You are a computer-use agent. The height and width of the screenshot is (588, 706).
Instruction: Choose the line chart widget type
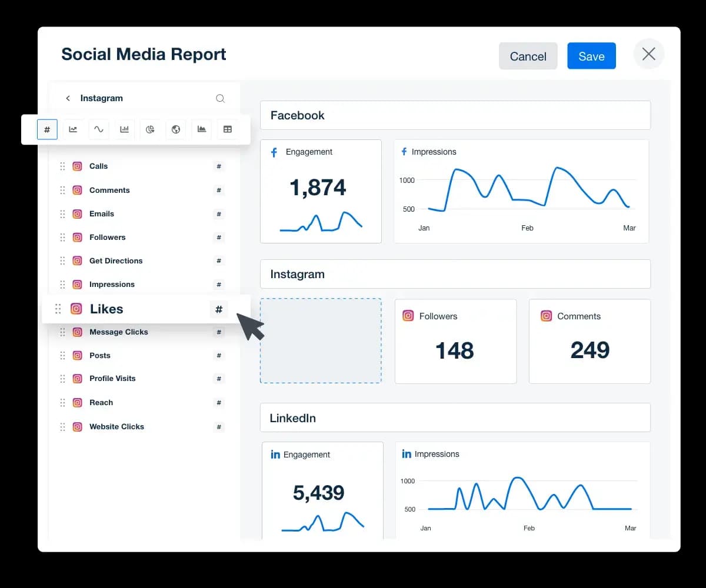73,129
